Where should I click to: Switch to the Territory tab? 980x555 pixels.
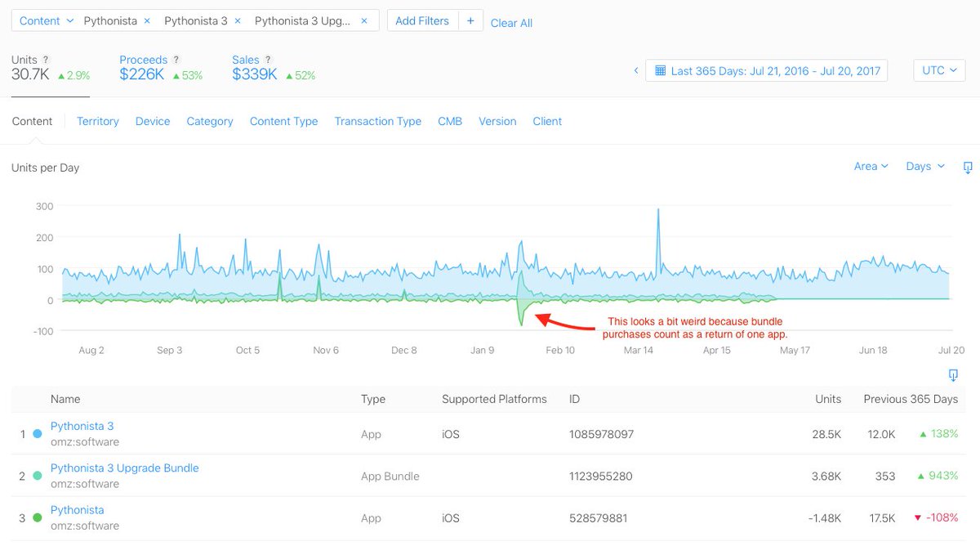98,121
